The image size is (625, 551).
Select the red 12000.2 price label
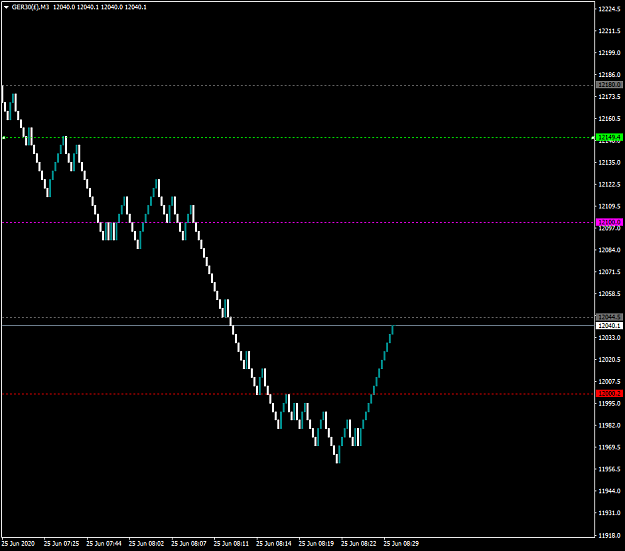pyautogui.click(x=609, y=394)
